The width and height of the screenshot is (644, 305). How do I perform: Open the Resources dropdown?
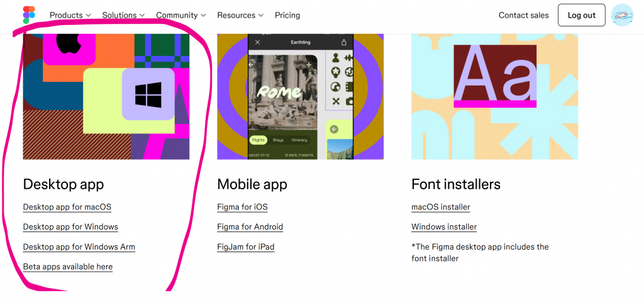(x=240, y=15)
